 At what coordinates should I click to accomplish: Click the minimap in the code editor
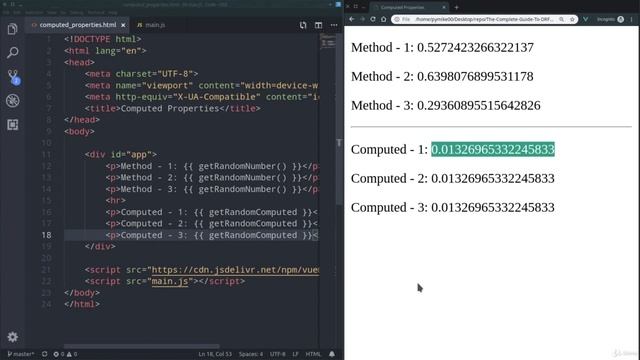pos(328,42)
